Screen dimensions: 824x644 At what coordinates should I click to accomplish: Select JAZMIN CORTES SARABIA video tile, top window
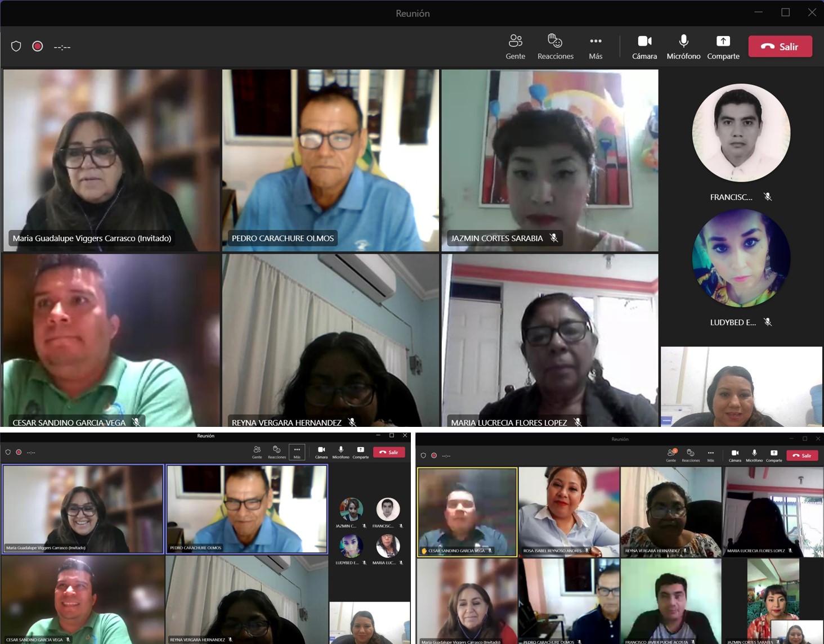[x=550, y=160]
